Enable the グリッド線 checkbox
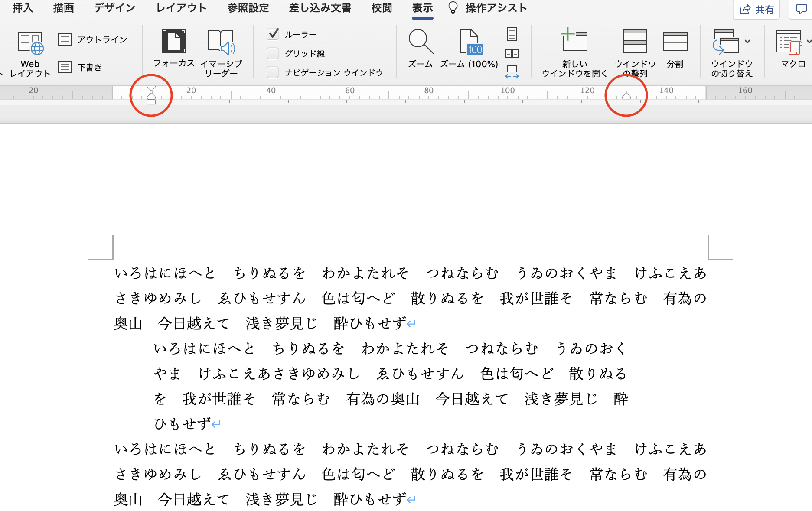This screenshot has height=511, width=812. 273,53
